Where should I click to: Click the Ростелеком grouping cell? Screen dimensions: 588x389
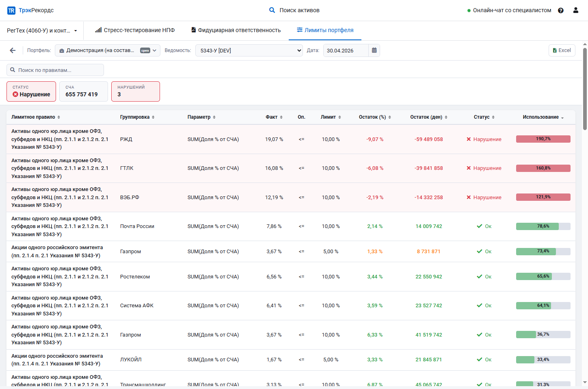tap(135, 277)
